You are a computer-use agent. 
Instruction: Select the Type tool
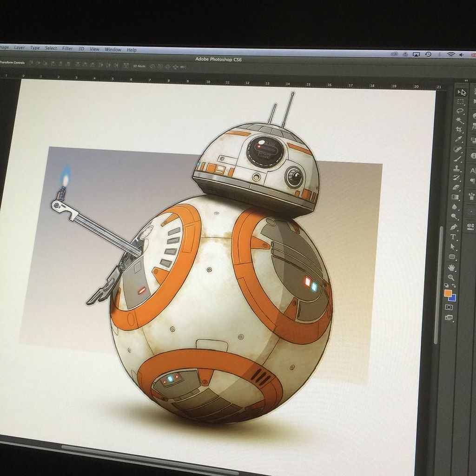coord(453,237)
